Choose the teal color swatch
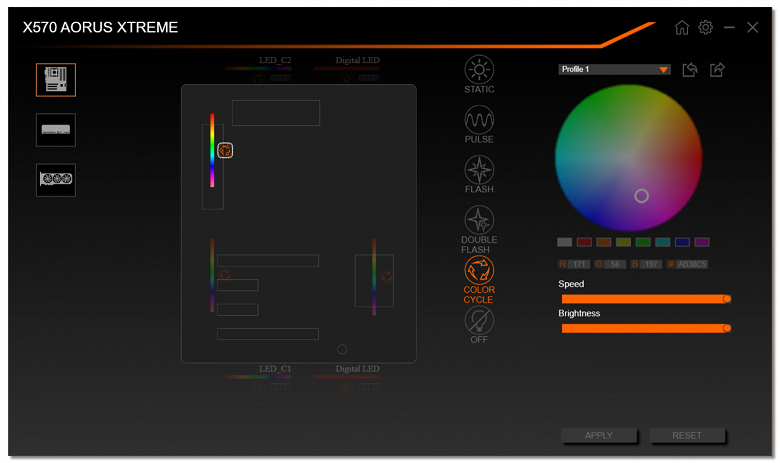The height and width of the screenshot is (463, 780). [663, 242]
